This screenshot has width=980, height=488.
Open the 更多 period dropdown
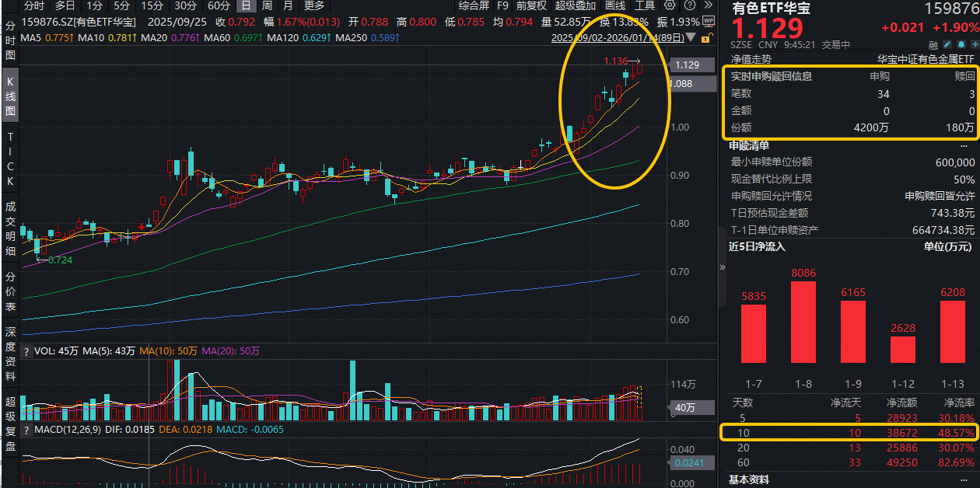coord(314,5)
